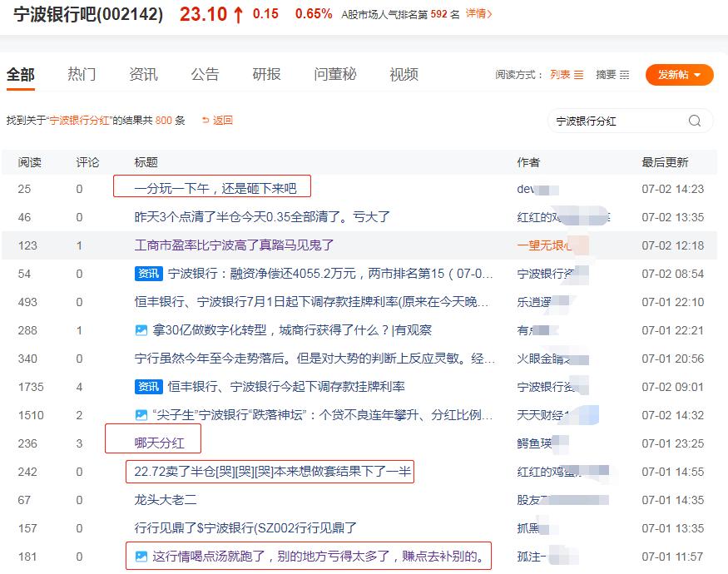Click the 作者 column header
Image resolution: width=728 pixels, height=574 pixels.
tap(528, 162)
